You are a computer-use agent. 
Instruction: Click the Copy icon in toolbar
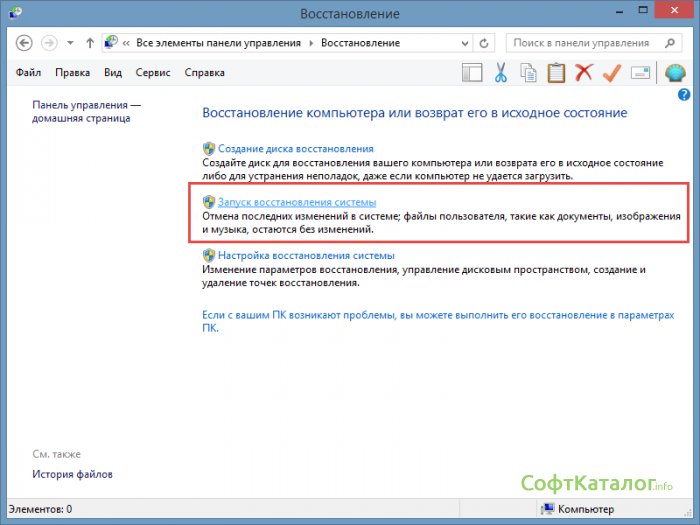[x=528, y=72]
